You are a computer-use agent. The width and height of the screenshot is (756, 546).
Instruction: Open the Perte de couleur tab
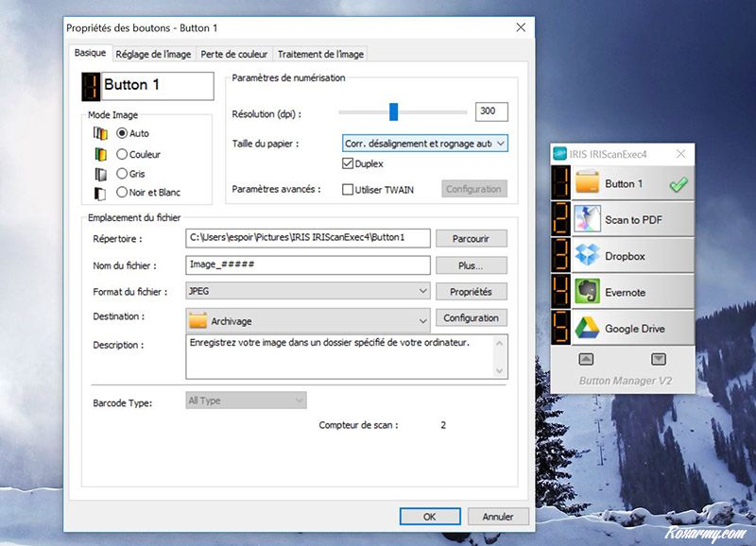(x=233, y=54)
